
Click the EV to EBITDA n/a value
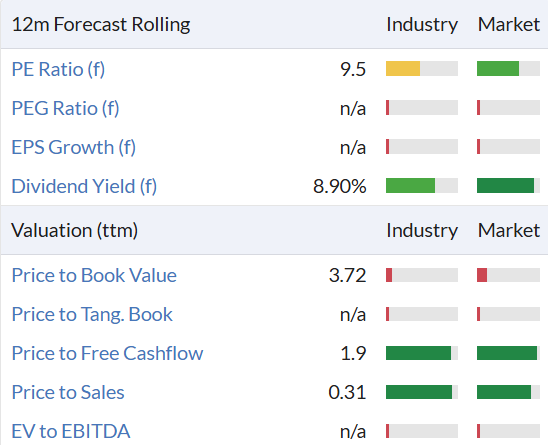coord(353,431)
